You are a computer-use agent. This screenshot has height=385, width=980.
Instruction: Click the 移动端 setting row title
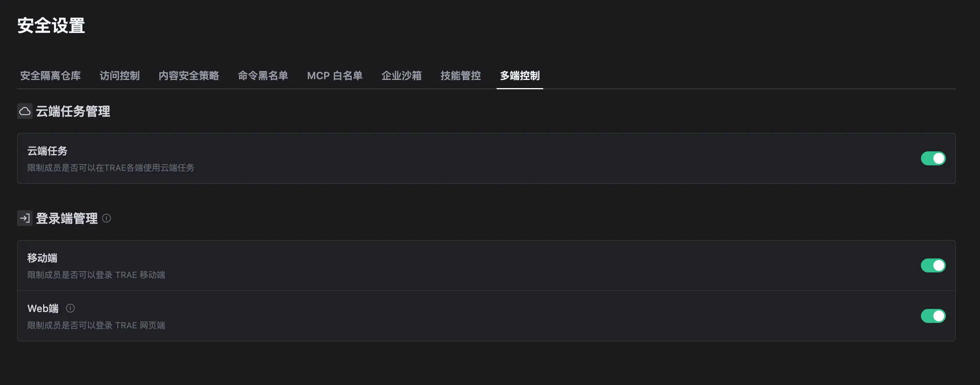pyautogui.click(x=42, y=258)
